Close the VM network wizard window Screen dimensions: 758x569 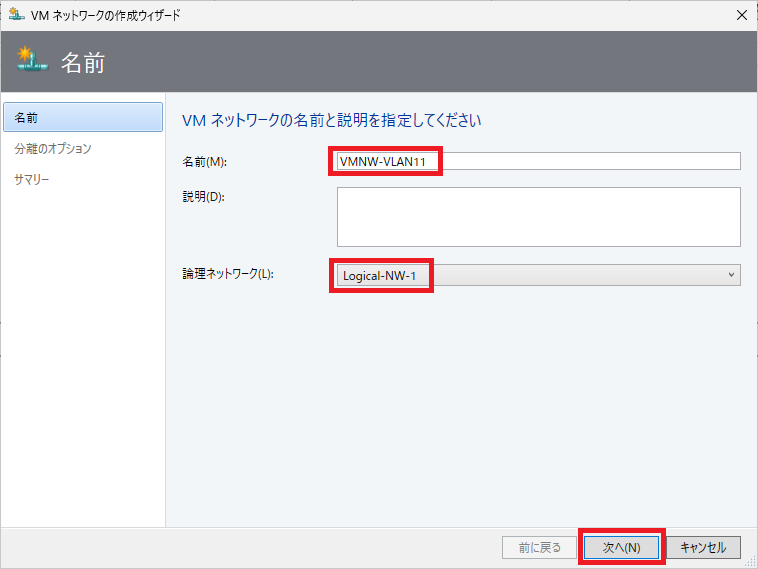[742, 15]
